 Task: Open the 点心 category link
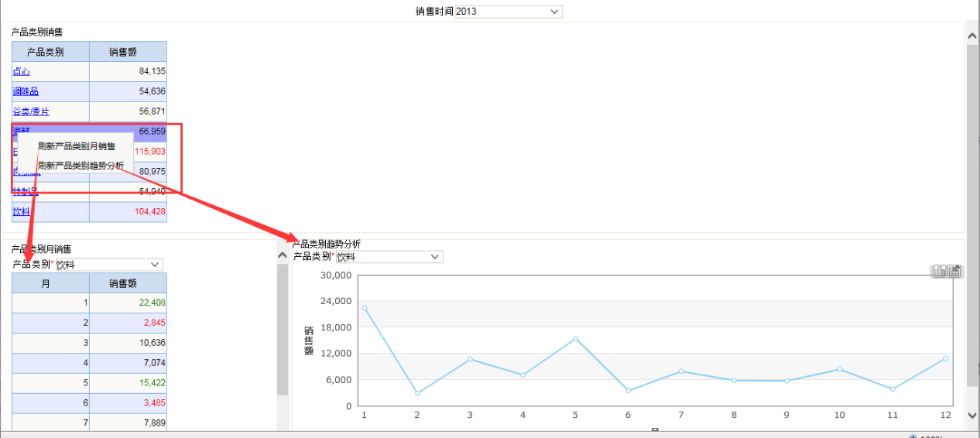coord(21,71)
